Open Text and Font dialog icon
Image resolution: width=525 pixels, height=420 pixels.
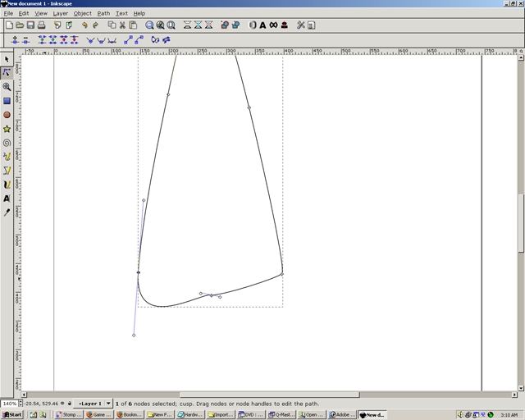pyautogui.click(x=262, y=25)
